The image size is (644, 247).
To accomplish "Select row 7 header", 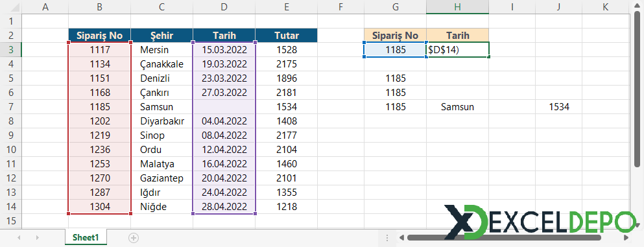I will click(x=10, y=107).
